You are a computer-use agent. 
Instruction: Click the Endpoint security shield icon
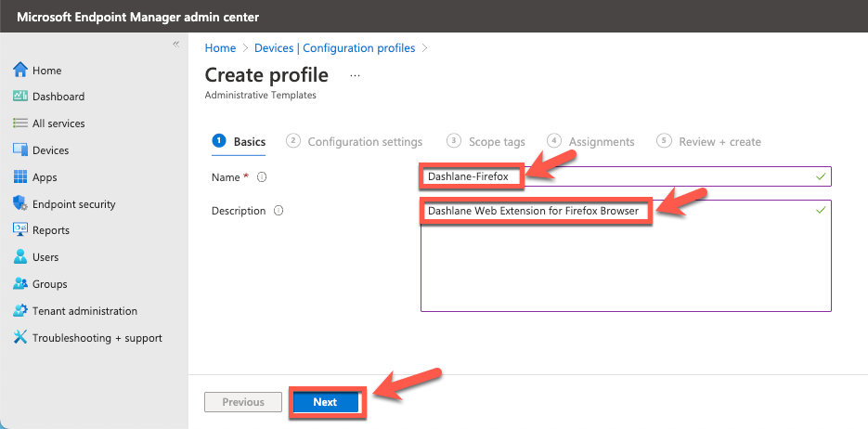coord(19,203)
